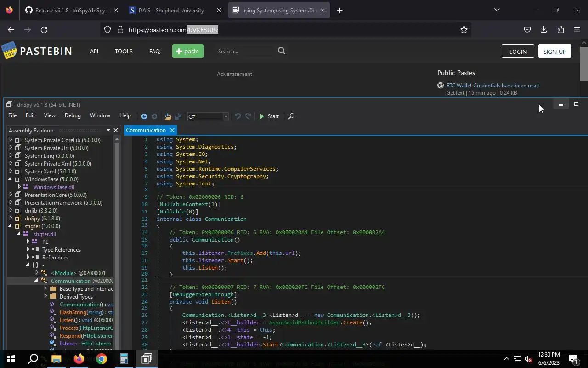
Task: Click dnSpy's navigate backward arrow icon
Action: point(144,116)
